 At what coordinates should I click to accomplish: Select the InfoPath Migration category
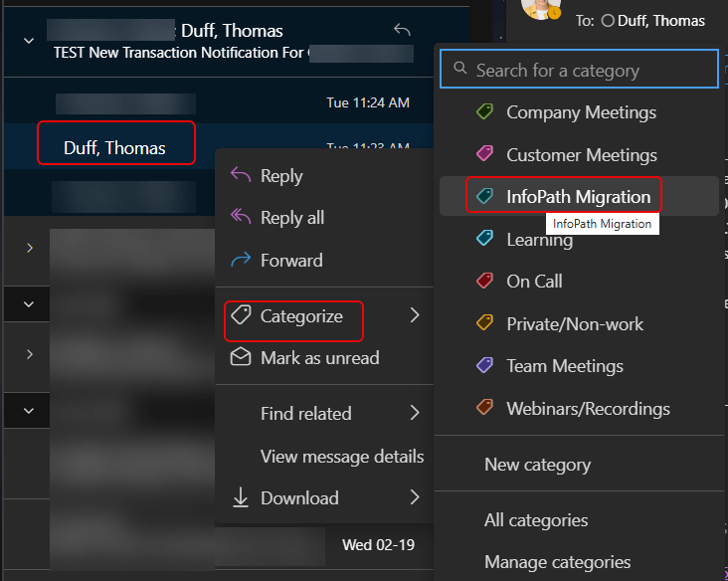[x=578, y=197]
